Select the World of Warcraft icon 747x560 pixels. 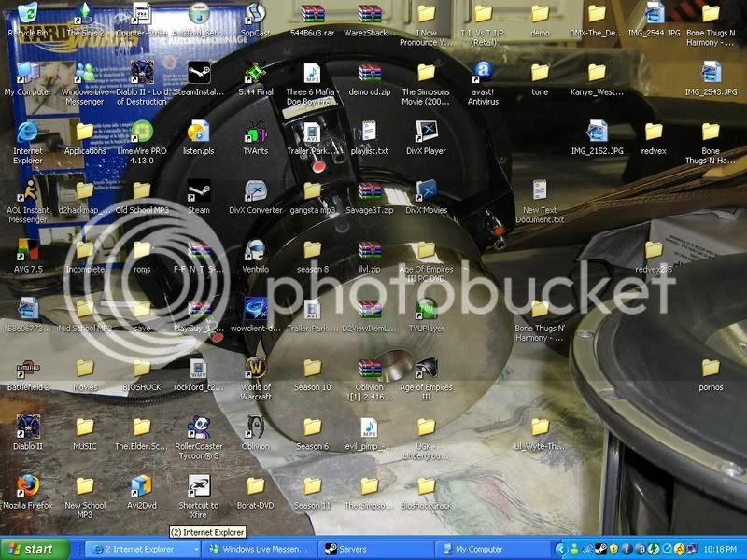255,368
